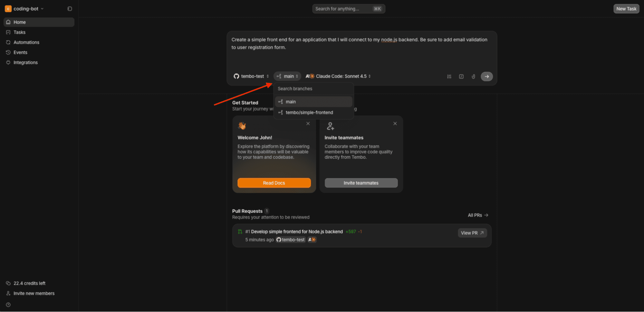The image size is (644, 312).
Task: Click the slash command icon in prompt box
Action: point(461,77)
